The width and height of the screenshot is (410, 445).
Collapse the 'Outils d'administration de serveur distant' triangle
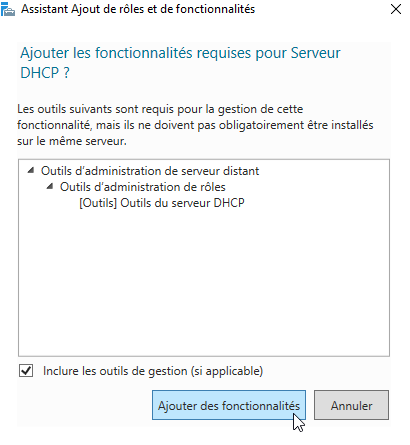click(31, 170)
